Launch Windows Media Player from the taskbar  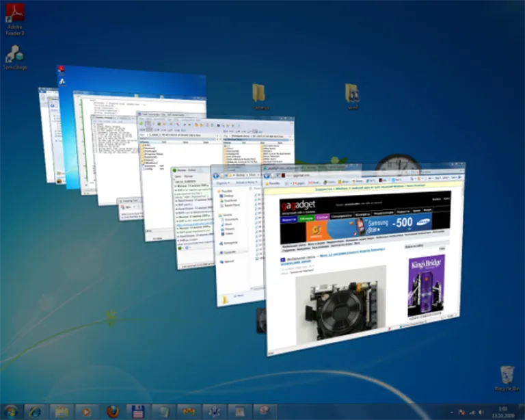[86, 412]
